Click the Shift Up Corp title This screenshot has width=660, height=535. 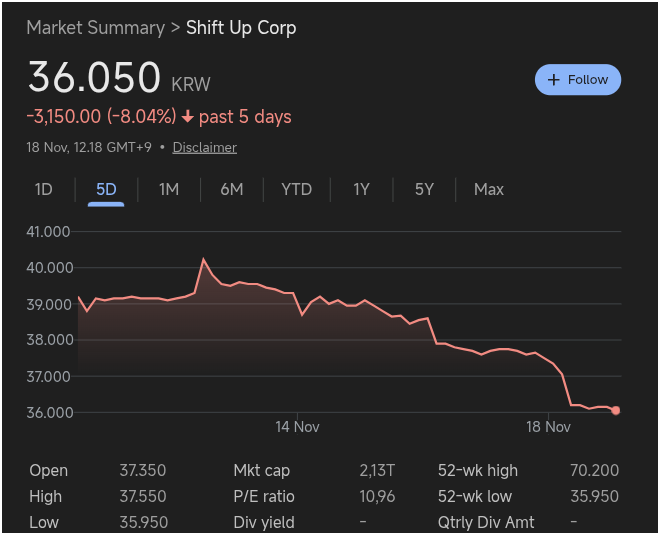[241, 28]
